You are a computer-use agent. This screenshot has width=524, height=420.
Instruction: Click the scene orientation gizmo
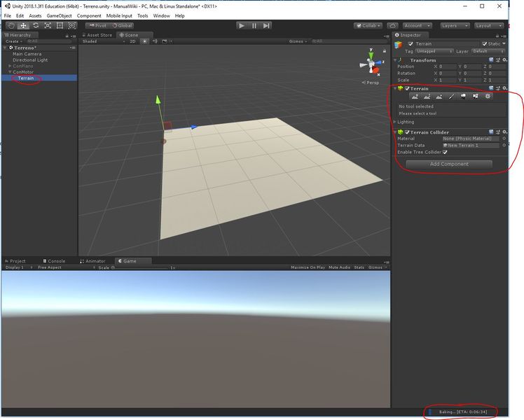tap(371, 63)
